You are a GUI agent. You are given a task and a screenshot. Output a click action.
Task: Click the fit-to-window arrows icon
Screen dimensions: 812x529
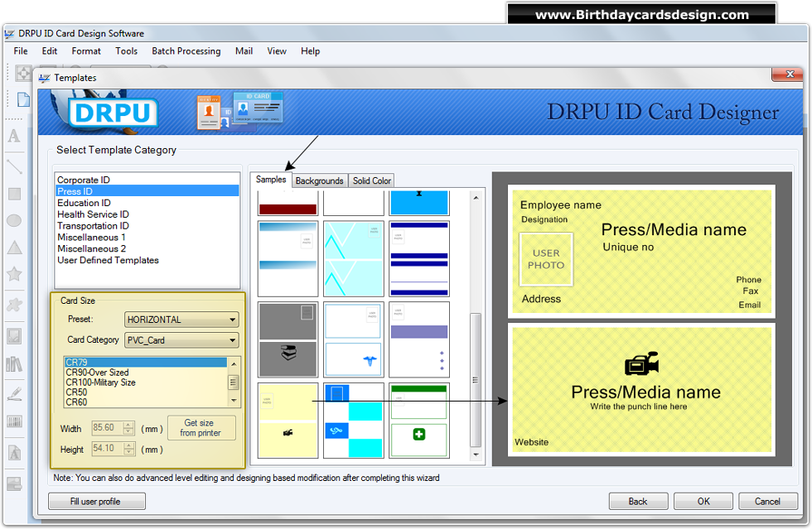(x=23, y=73)
